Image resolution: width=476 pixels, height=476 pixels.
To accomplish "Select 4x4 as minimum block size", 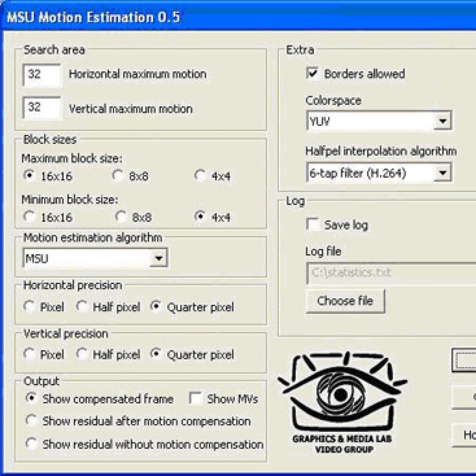I will [200, 217].
